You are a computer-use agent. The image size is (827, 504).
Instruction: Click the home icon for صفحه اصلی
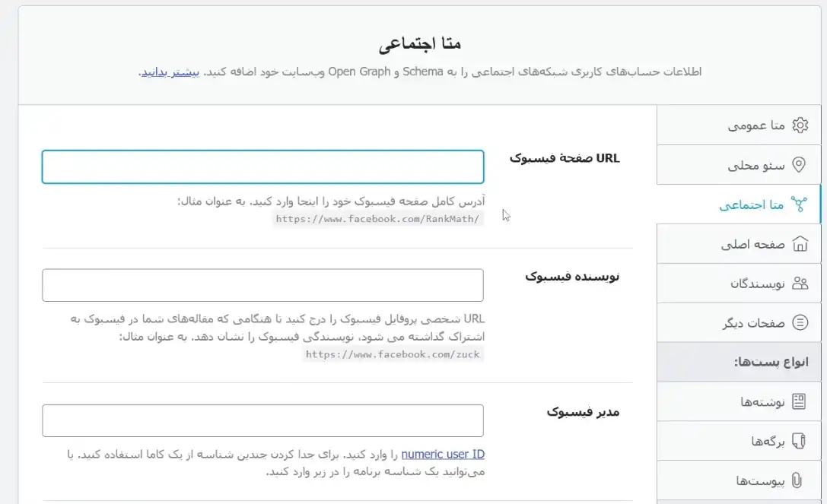pos(800,243)
